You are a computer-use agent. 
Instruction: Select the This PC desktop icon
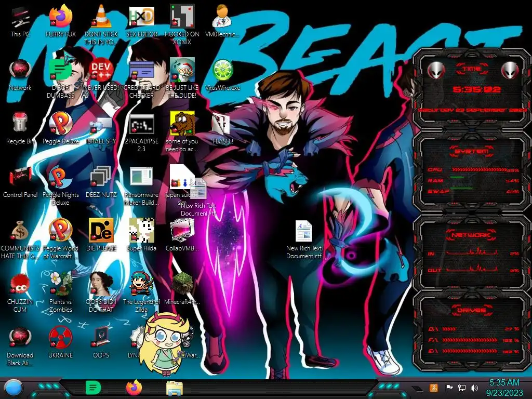(x=20, y=21)
